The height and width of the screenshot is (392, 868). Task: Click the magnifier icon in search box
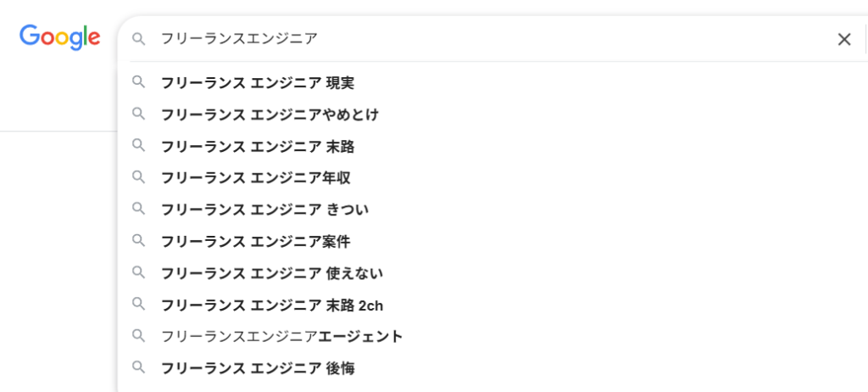point(139,39)
